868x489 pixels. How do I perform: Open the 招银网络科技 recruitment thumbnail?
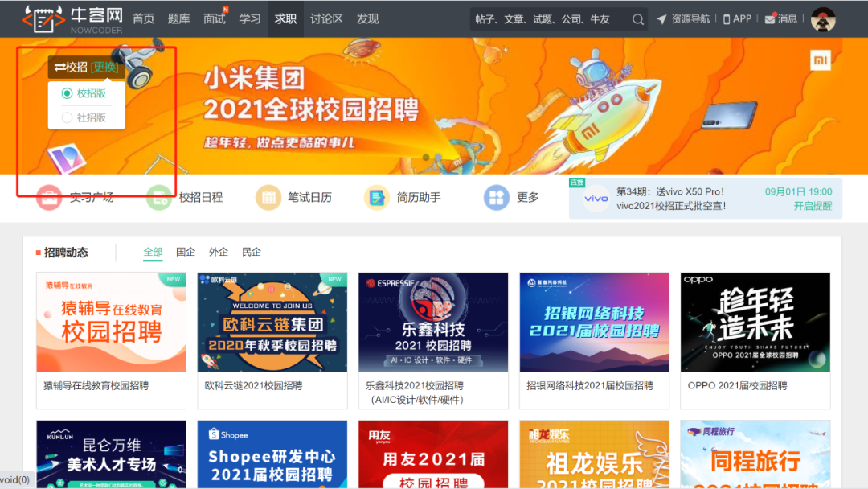[x=595, y=322]
